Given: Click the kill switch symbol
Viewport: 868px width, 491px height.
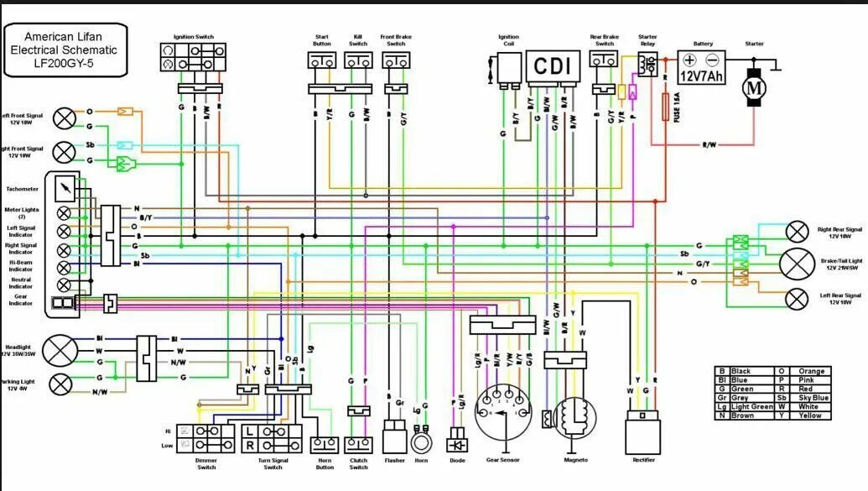Looking at the screenshot, I should 358,60.
